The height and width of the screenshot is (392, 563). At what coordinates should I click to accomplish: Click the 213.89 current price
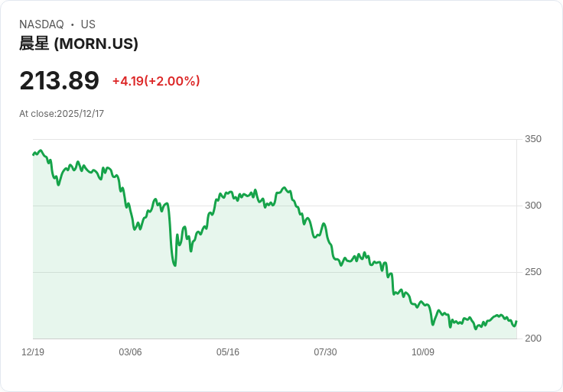[59, 81]
